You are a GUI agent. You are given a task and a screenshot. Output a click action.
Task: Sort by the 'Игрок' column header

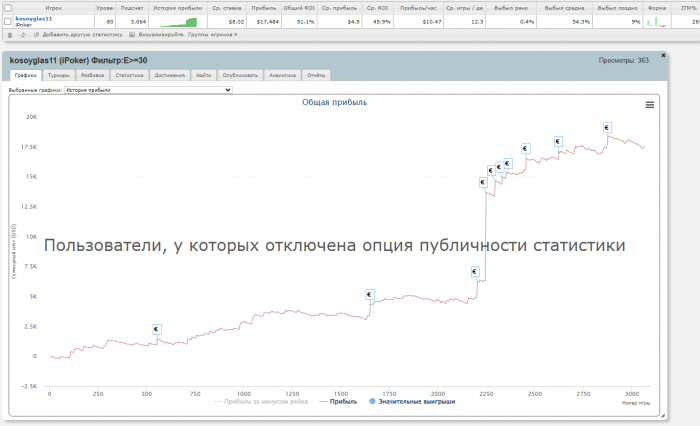pyautogui.click(x=54, y=8)
